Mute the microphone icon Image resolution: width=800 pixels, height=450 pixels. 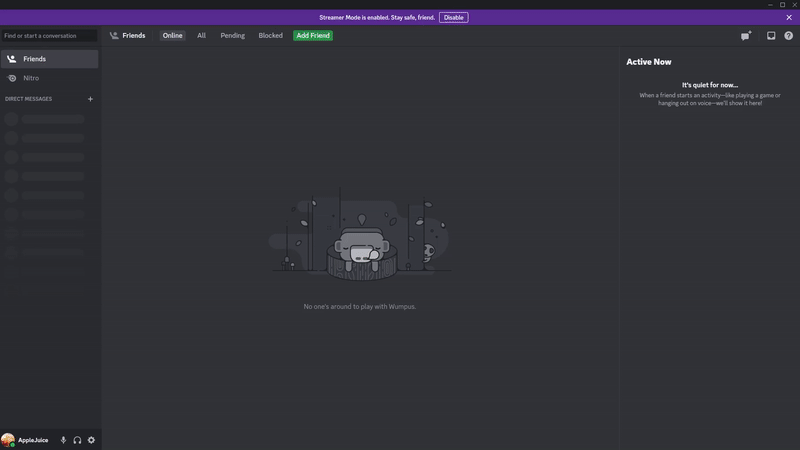(63, 440)
